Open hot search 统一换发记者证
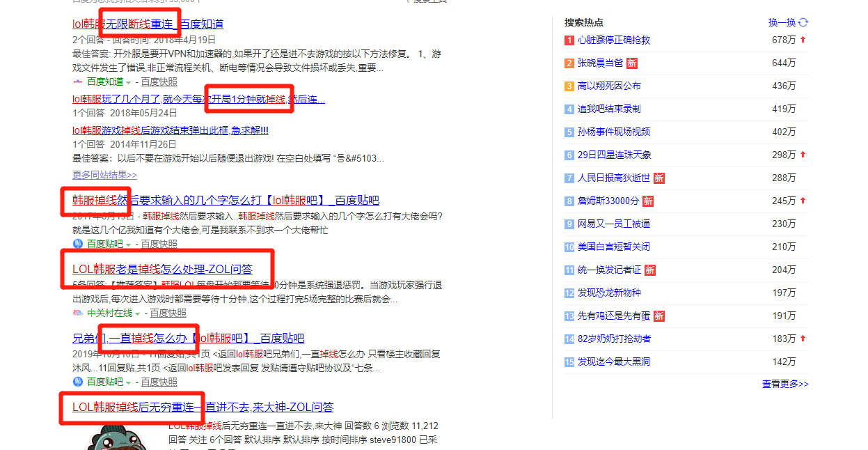 [x=609, y=270]
